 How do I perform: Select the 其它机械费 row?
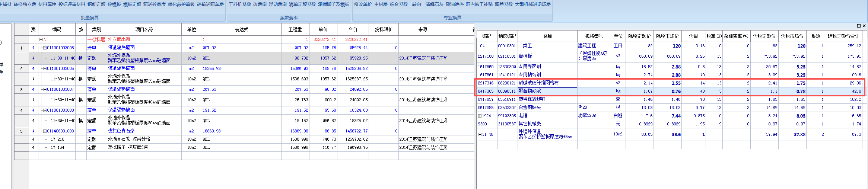[671, 124]
